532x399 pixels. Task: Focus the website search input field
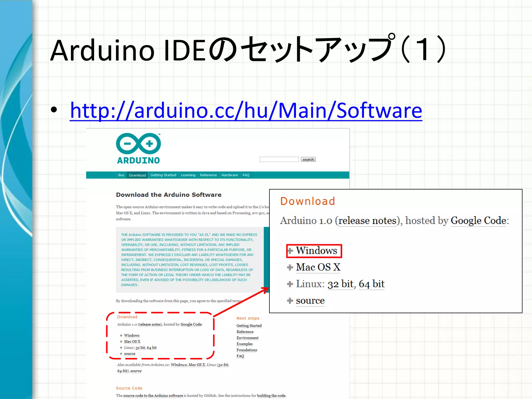[279, 159]
